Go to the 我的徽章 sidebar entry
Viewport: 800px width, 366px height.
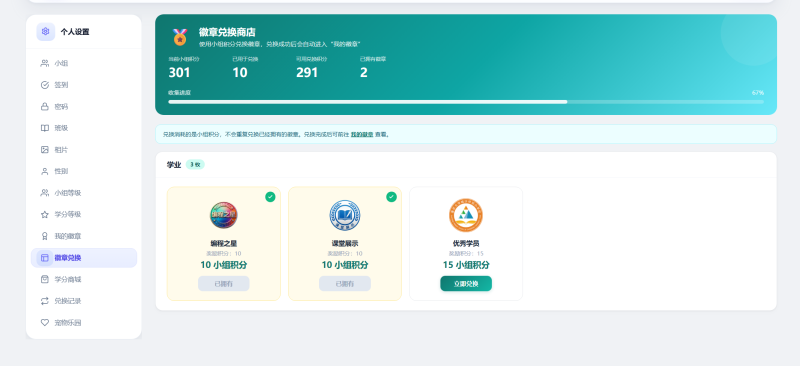coord(84,236)
